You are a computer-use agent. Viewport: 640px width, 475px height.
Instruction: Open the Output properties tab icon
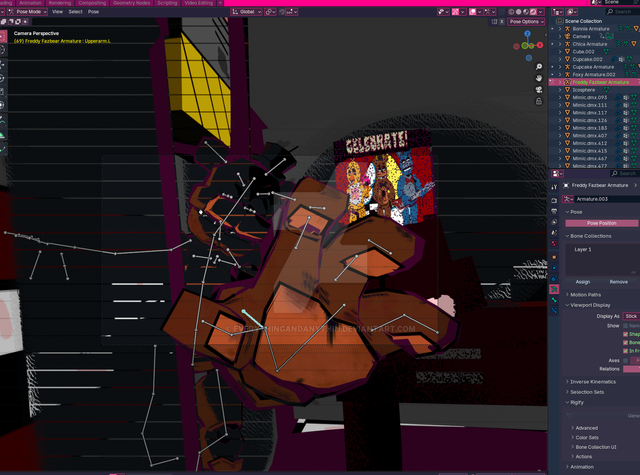click(x=554, y=211)
